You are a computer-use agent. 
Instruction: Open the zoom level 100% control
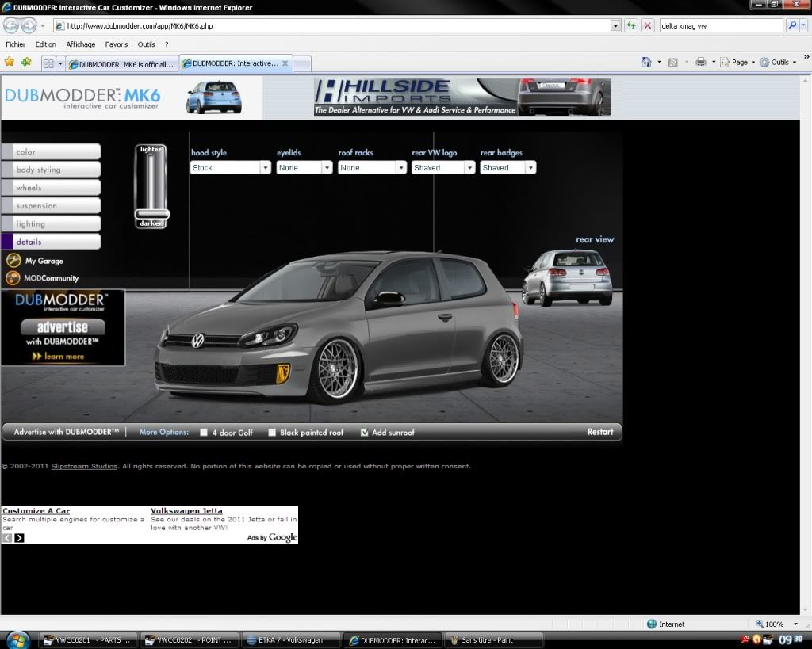coord(776,624)
